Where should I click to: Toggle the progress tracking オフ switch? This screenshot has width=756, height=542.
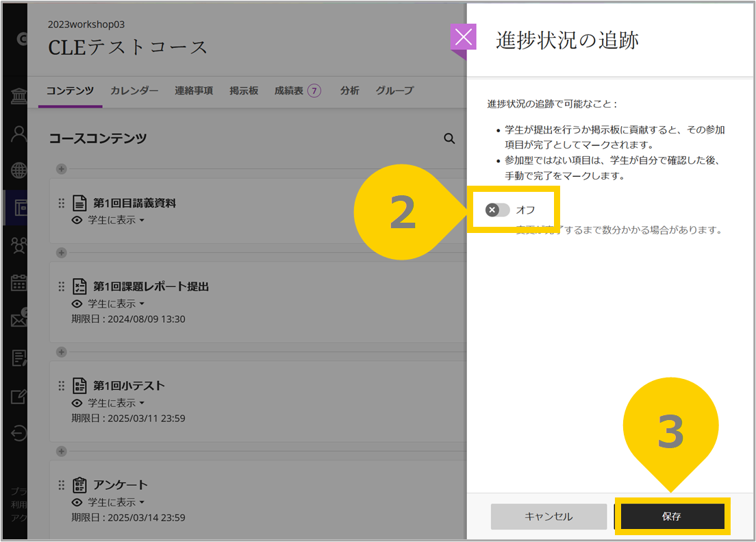click(x=498, y=210)
